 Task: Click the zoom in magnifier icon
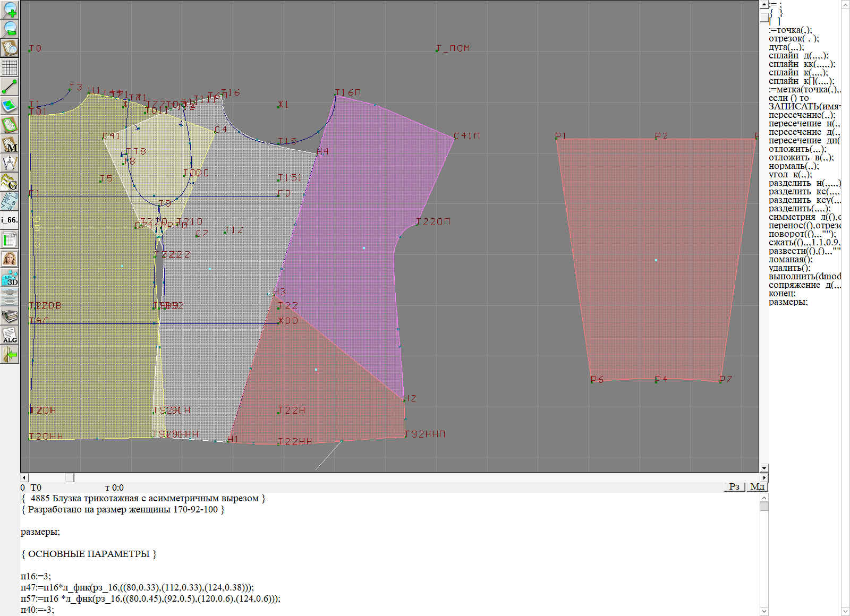pyautogui.click(x=10, y=10)
